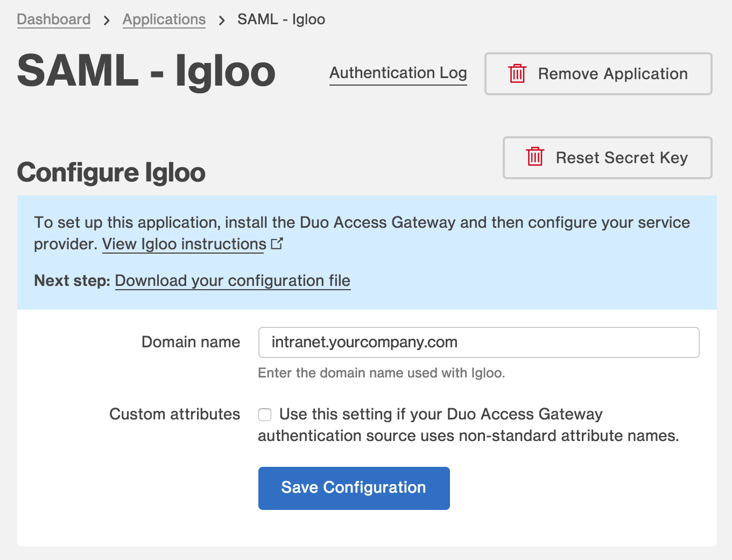Select the Configure Igloo heading

[111, 172]
